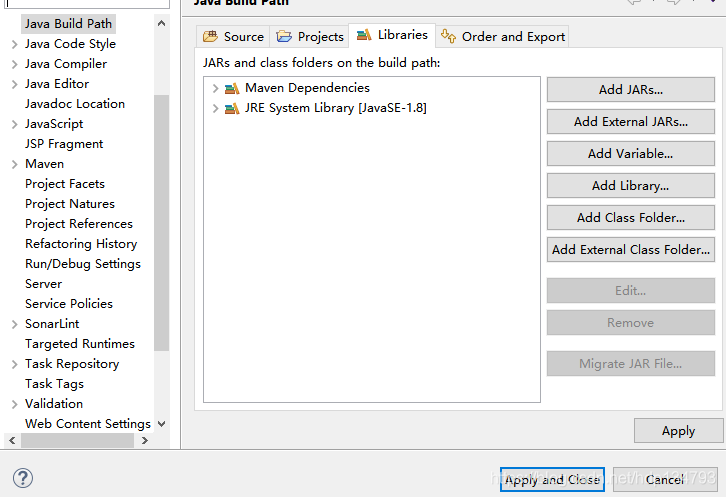Select Service Policies in sidebar
Viewport: 726px width, 497px height.
click(69, 303)
